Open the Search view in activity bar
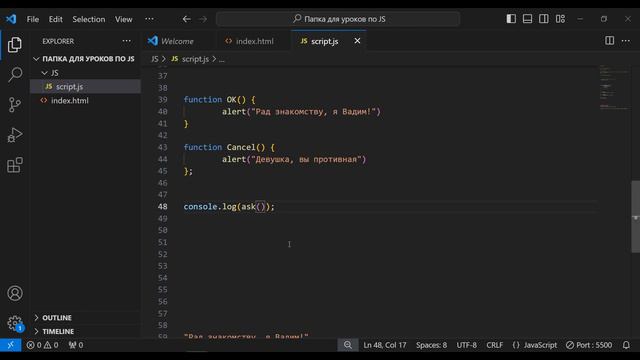 click(x=15, y=75)
